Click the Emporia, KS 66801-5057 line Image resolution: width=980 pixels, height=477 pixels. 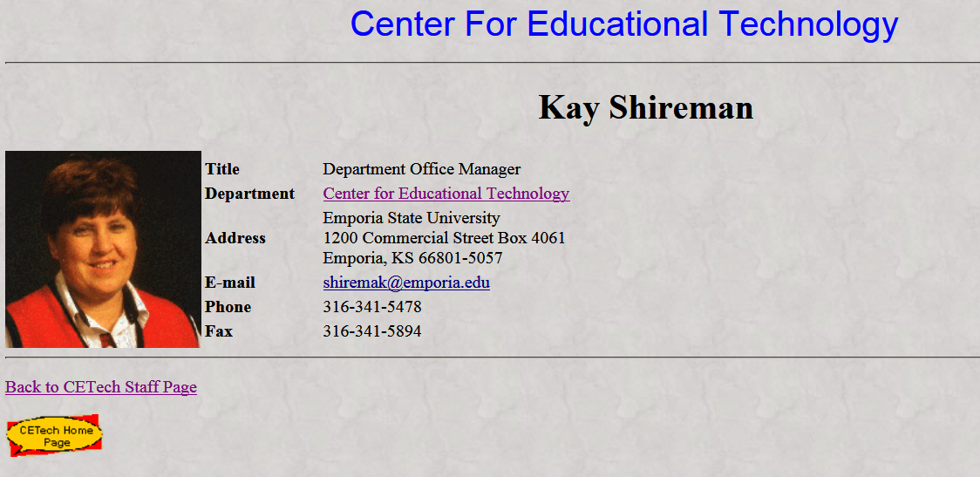point(412,258)
